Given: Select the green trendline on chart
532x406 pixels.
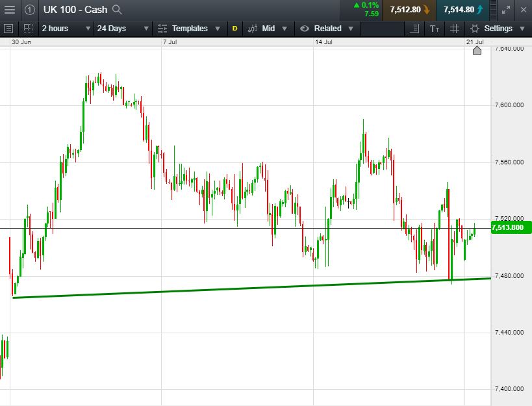Looking at the screenshot, I should point(260,288).
